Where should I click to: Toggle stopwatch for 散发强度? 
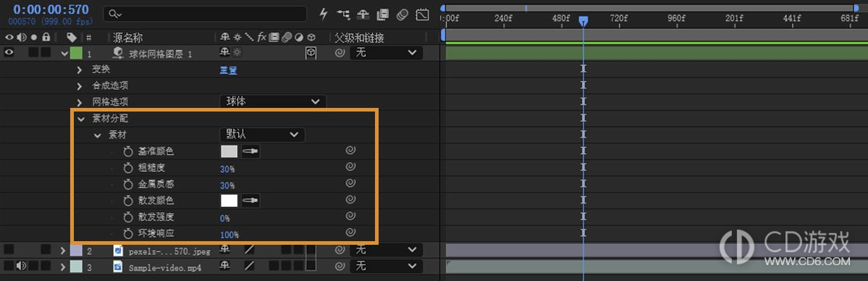click(128, 217)
